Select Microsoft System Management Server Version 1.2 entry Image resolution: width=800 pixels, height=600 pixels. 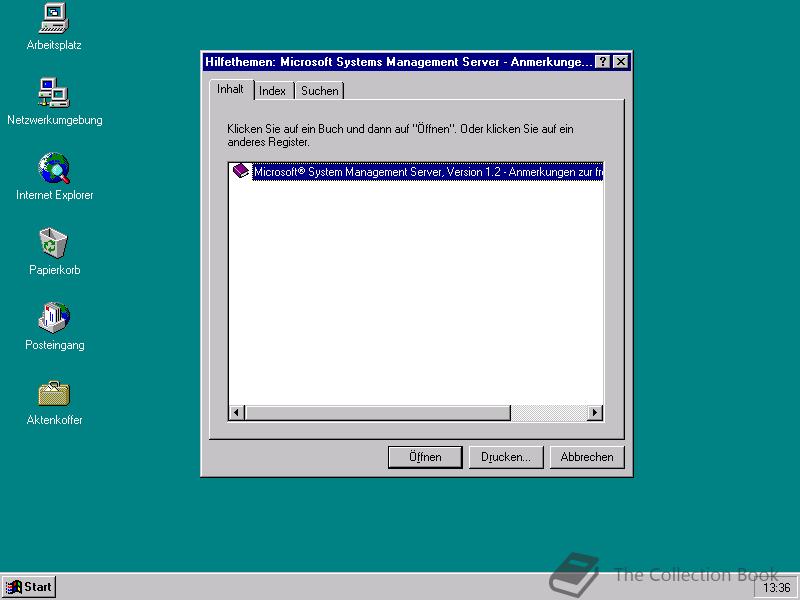pos(428,172)
